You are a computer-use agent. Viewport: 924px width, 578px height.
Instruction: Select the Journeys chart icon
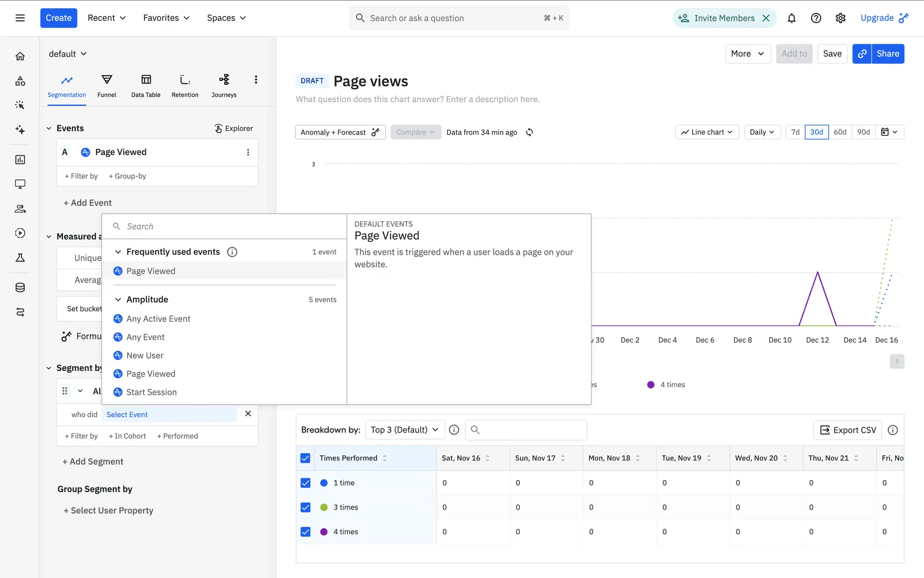(224, 86)
